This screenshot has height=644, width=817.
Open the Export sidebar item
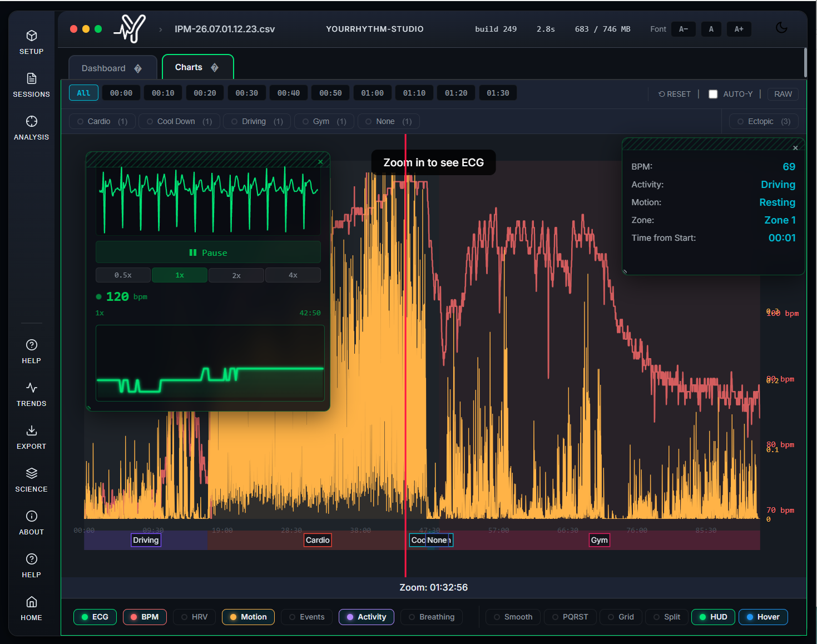tap(32, 437)
